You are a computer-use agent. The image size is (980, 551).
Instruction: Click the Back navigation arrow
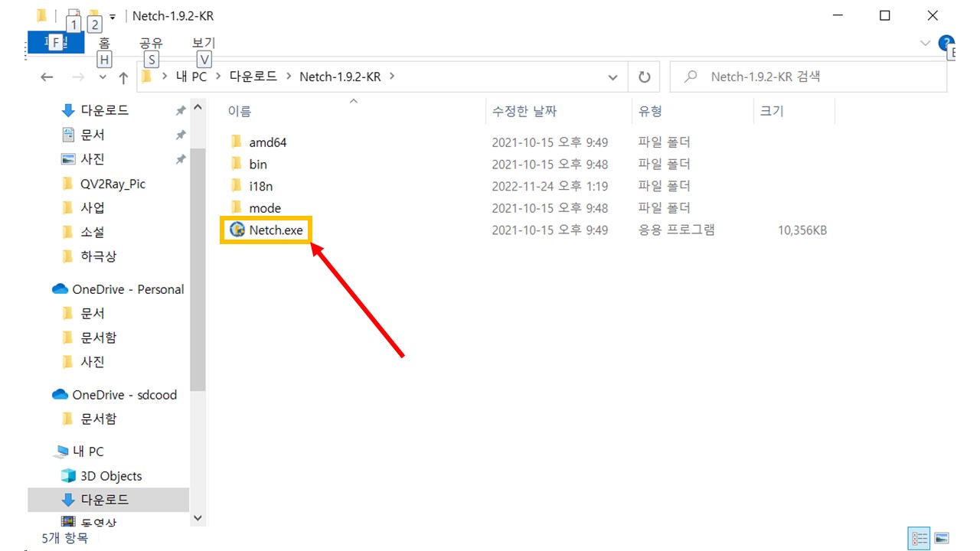[47, 77]
